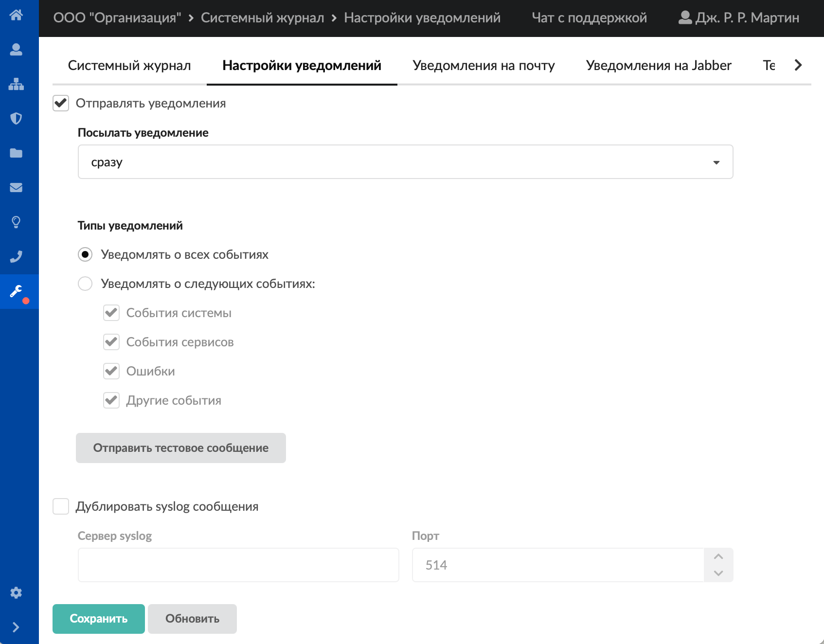This screenshot has height=644, width=824.
Task: Go to Системный журнал breadcrumb in header
Action: coord(262,18)
